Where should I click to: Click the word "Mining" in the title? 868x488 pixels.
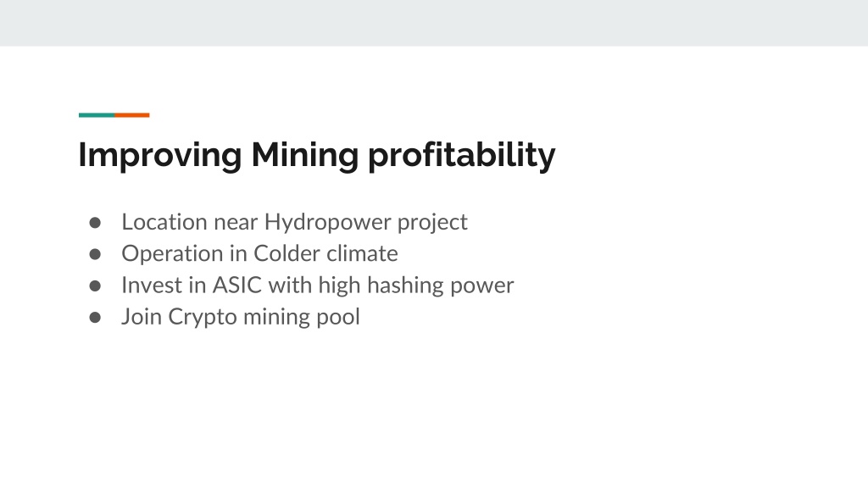305,155
